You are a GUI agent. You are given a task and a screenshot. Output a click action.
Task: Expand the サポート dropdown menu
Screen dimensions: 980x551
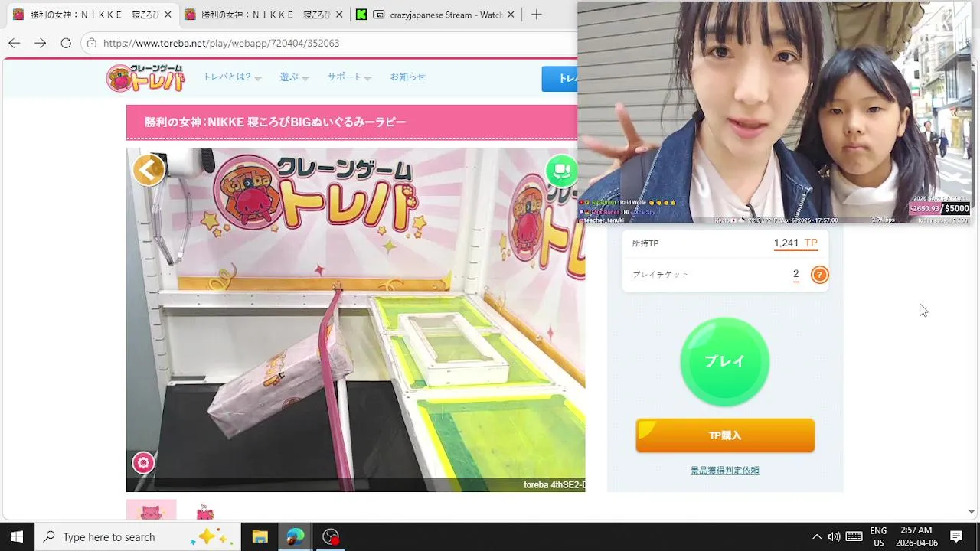349,77
